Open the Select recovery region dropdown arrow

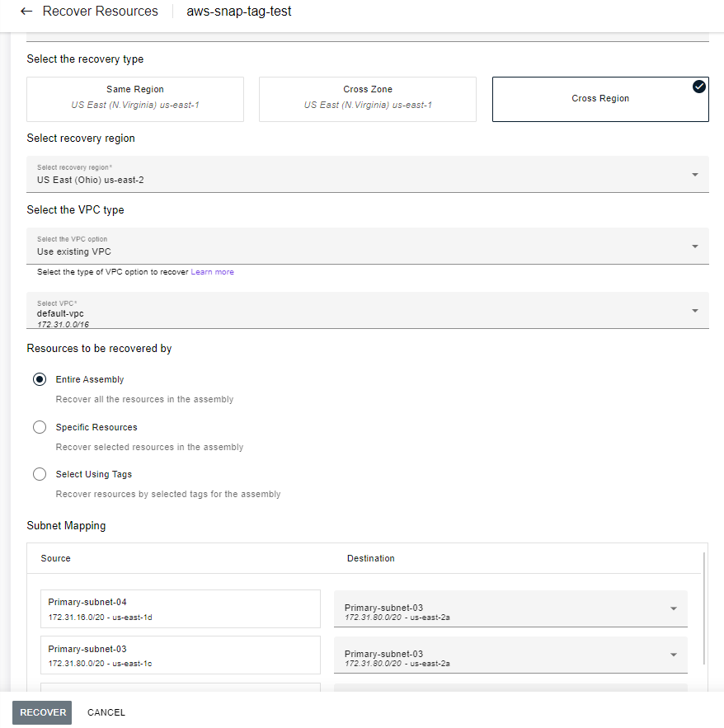tap(696, 174)
